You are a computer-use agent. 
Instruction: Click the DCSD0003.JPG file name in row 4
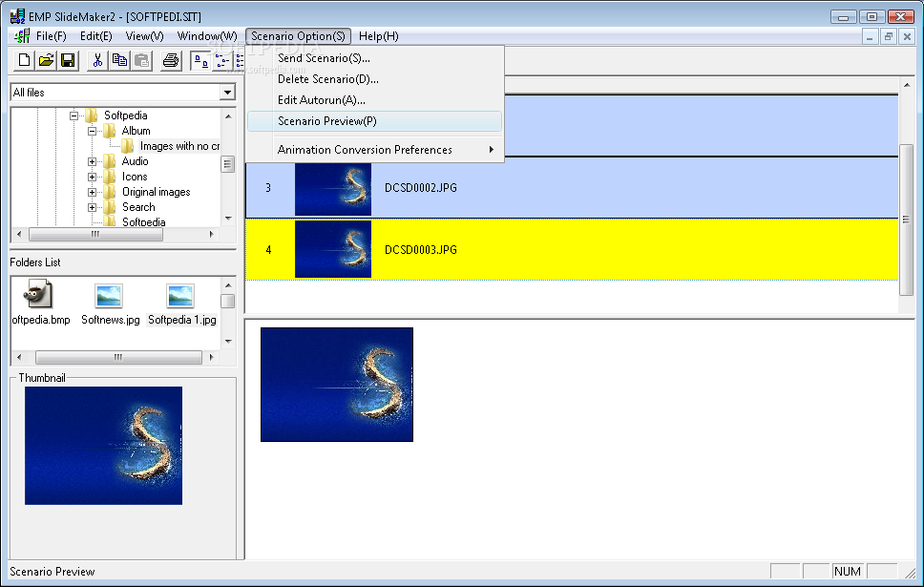(421, 249)
